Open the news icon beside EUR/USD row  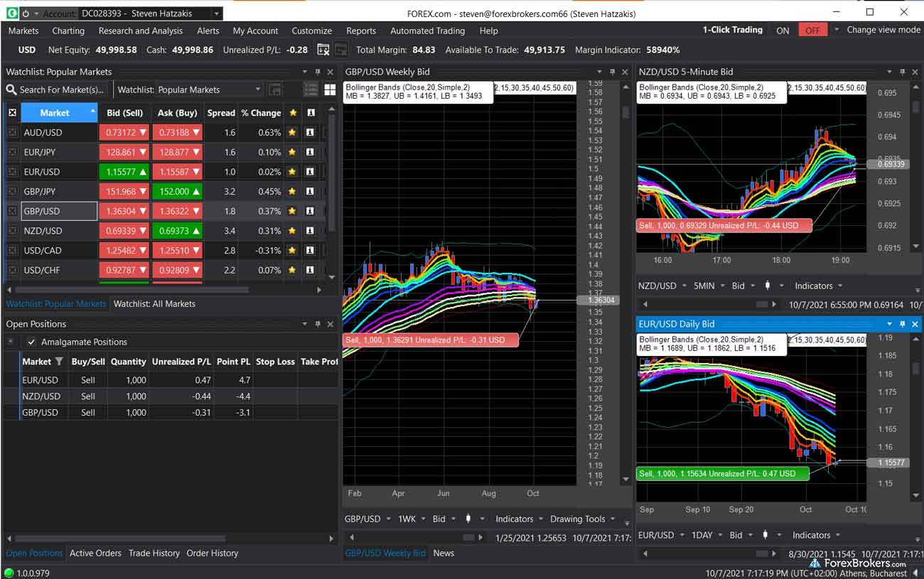[x=311, y=171]
